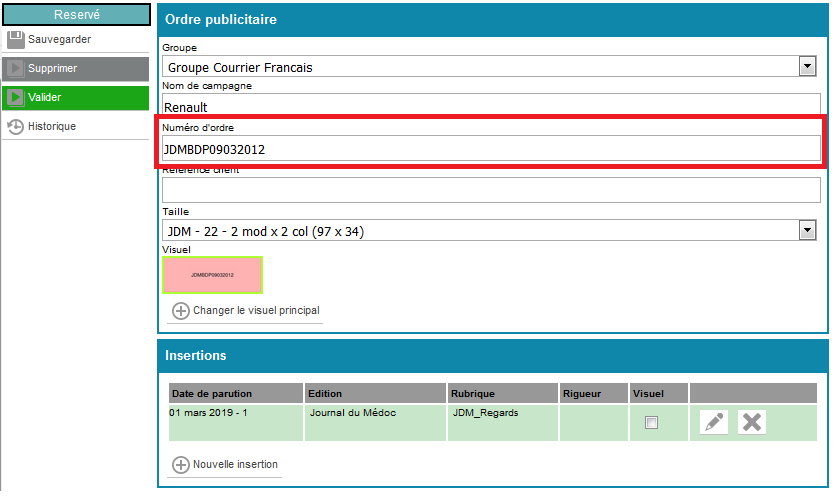Click the floppy disk Sauvegarder icon
Image resolution: width=839 pixels, height=501 pixels.
16,39
